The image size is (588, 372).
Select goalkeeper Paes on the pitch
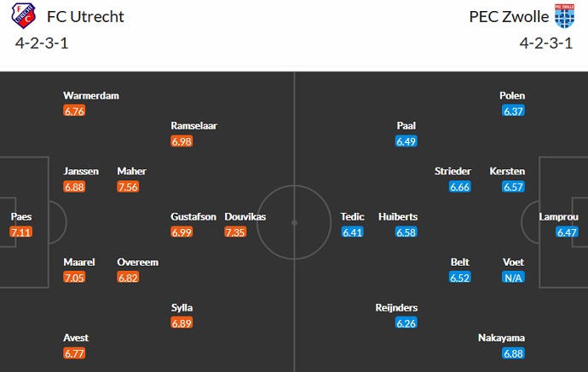click(x=20, y=217)
